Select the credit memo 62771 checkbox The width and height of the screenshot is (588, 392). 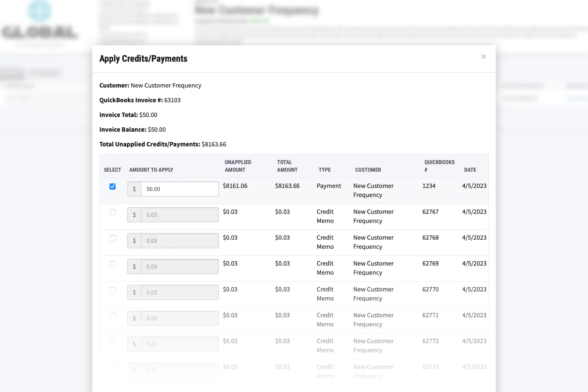(x=112, y=316)
